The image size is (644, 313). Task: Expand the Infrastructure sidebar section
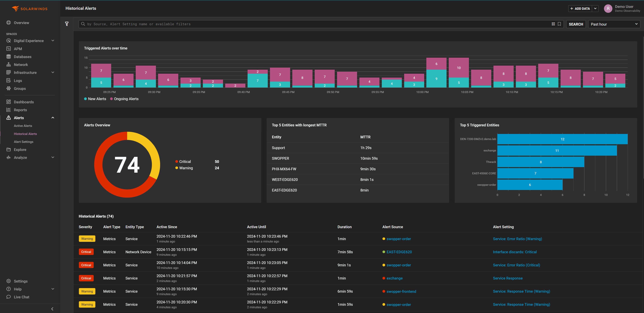click(x=52, y=72)
